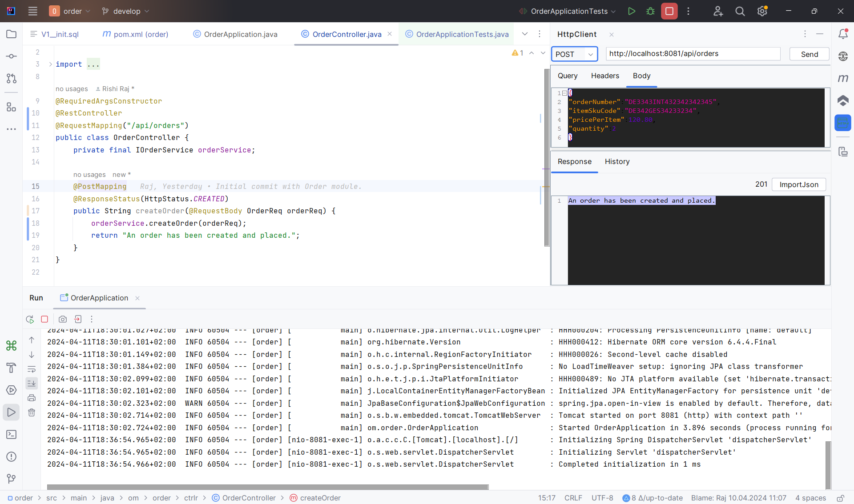This screenshot has width=854, height=504.
Task: Toggle read-only lock in status bar
Action: tap(840, 498)
